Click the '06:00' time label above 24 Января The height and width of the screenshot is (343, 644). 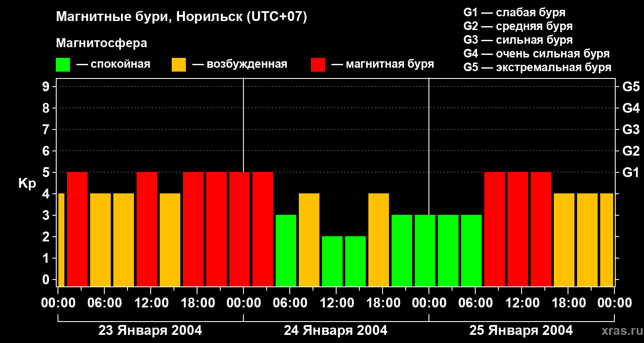click(x=289, y=303)
